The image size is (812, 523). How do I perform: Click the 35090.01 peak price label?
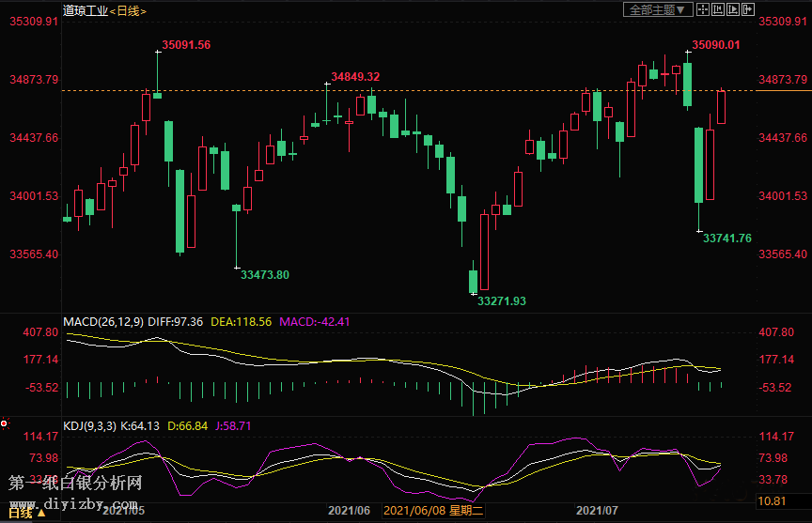click(716, 44)
